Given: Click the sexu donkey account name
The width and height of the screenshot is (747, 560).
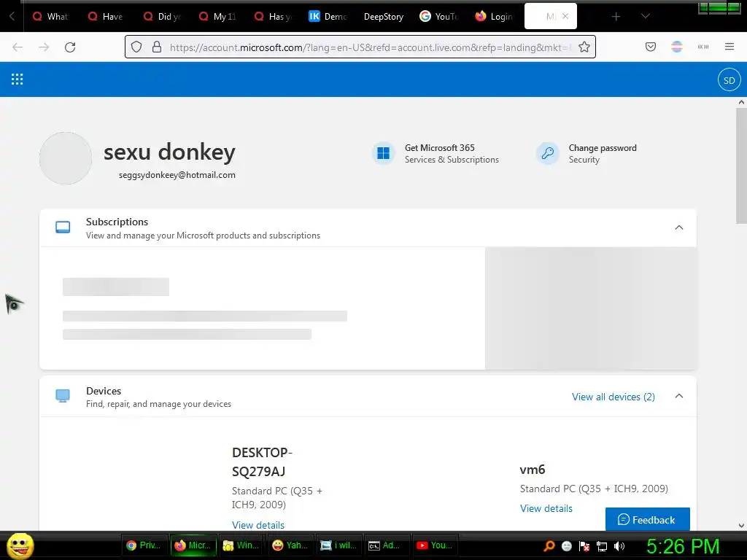Looking at the screenshot, I should pyautogui.click(x=169, y=152).
